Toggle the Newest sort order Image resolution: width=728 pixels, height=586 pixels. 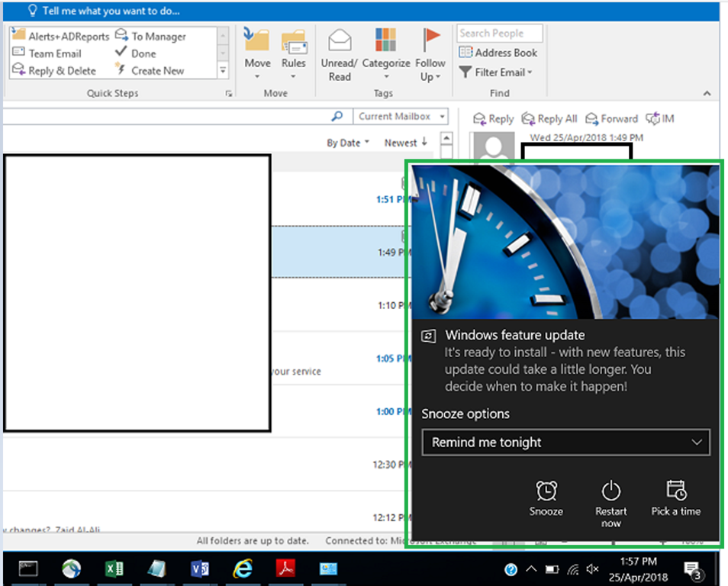click(x=405, y=143)
